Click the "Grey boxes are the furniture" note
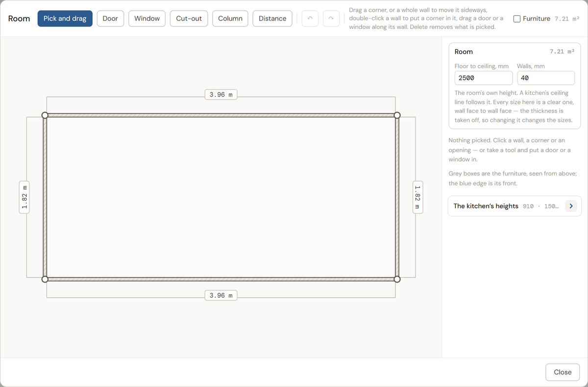Screen dimensions: 588x387 [x=513, y=179]
